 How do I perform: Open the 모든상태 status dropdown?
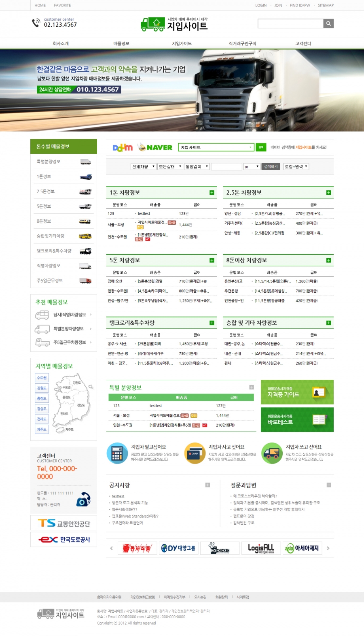(170, 166)
